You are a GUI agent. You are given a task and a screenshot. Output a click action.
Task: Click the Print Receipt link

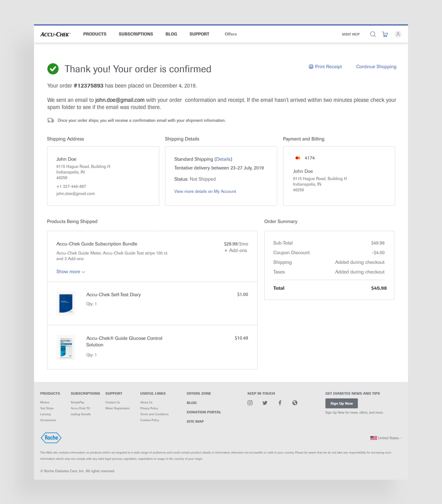(328, 67)
